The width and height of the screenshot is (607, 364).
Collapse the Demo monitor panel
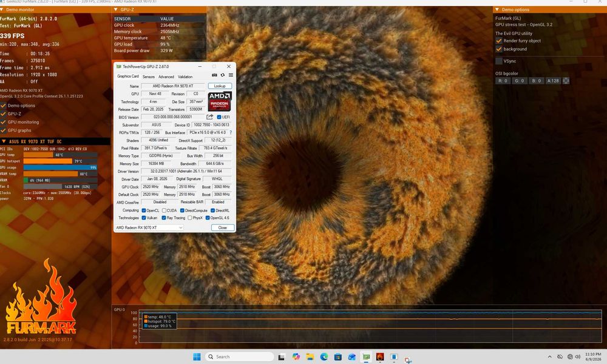[2, 10]
